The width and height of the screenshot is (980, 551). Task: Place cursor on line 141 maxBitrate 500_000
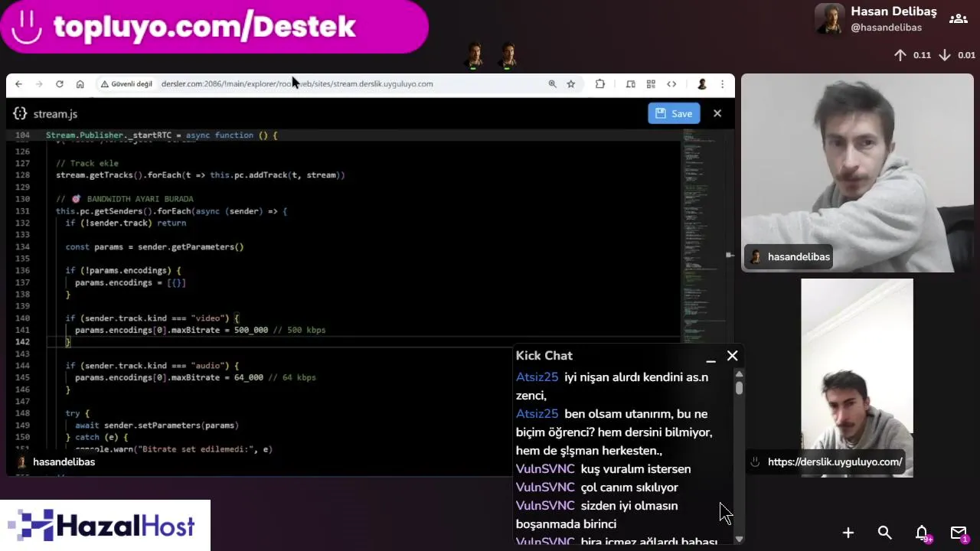coord(200,330)
